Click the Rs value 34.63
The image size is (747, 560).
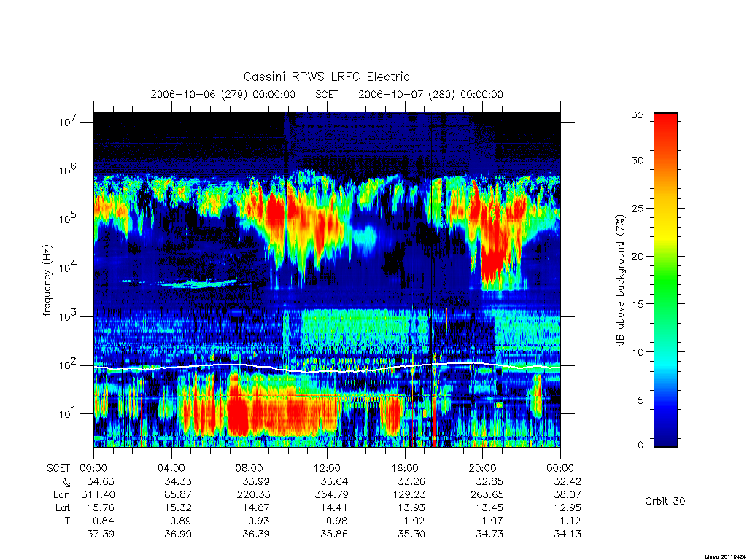(101, 481)
